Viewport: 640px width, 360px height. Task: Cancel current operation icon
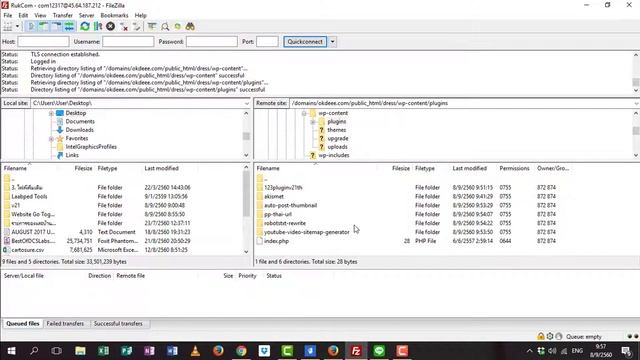point(110,27)
